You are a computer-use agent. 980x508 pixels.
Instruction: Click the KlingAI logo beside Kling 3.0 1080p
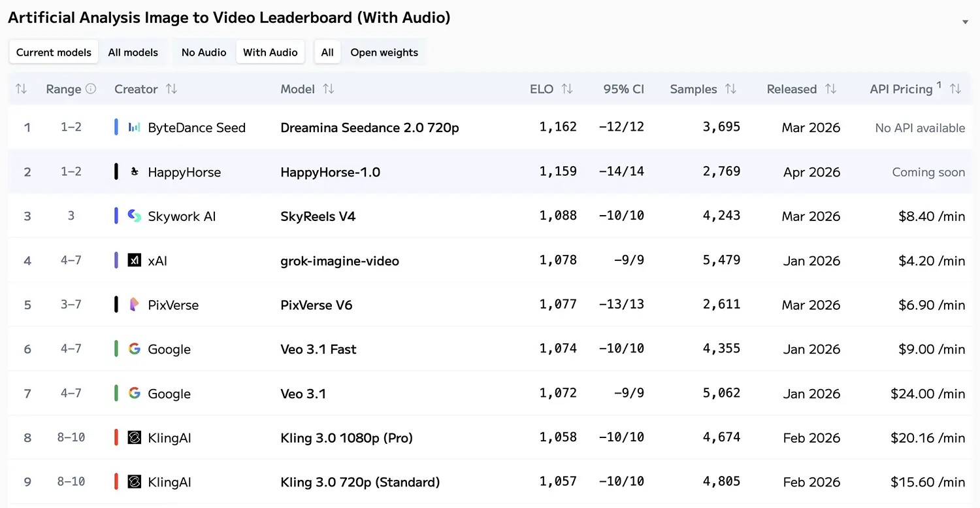[135, 438]
